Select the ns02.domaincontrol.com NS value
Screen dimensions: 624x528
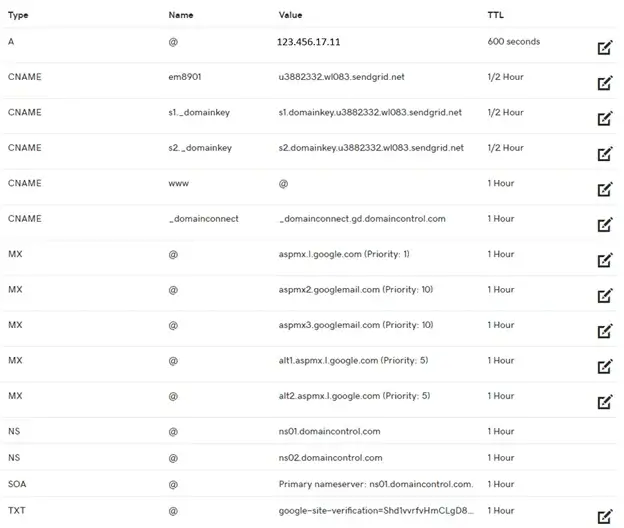330,458
